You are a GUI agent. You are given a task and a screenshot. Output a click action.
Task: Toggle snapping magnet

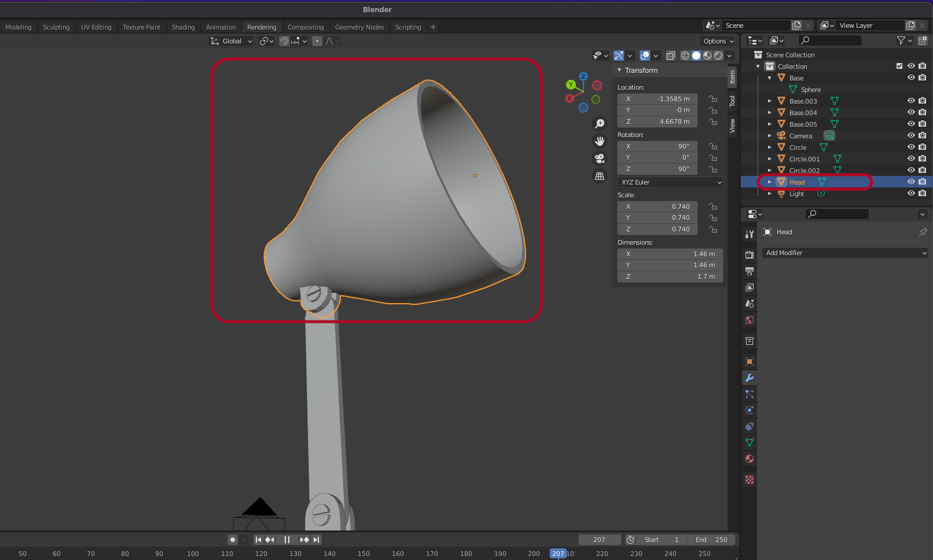(x=284, y=41)
